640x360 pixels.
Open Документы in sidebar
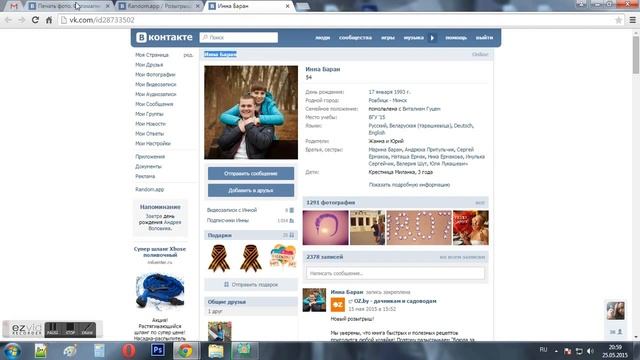pyautogui.click(x=148, y=167)
